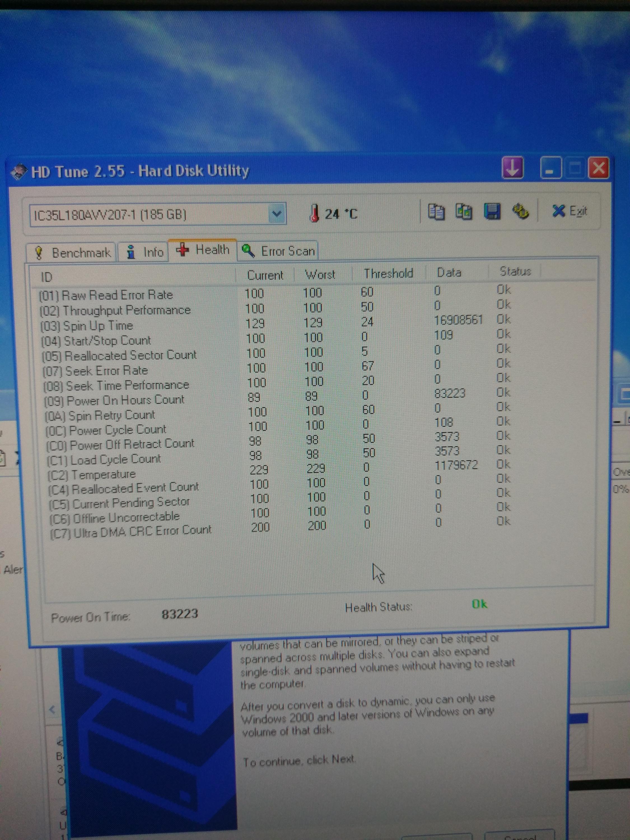Close the HD Tune window
630x840 pixels.
click(598, 167)
